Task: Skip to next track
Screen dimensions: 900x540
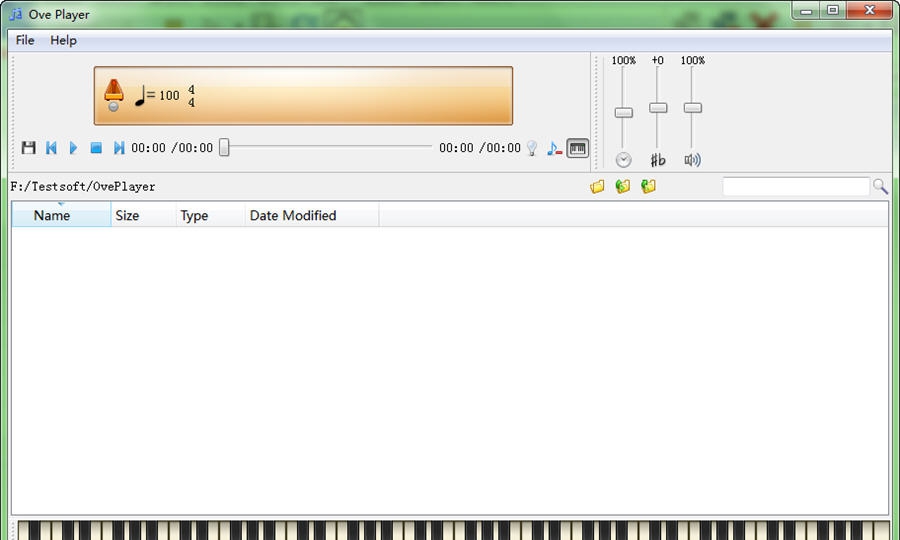Action: click(x=119, y=147)
